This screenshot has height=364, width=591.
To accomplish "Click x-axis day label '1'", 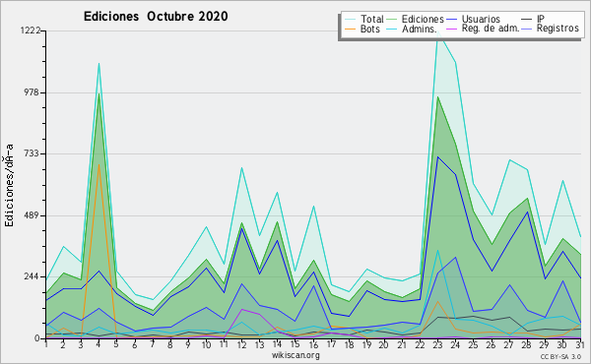I will (46, 344).
